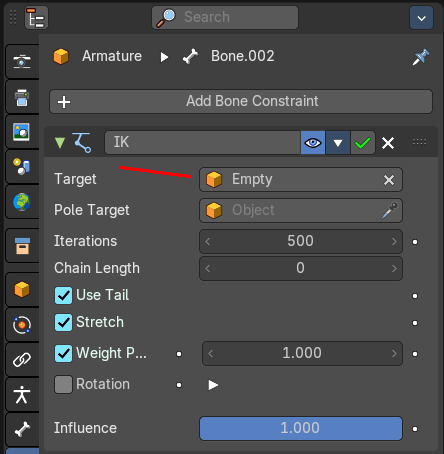This screenshot has width=444, height=454.
Task: Click the Bone.002 breadcrumb bone icon
Action: (x=190, y=56)
